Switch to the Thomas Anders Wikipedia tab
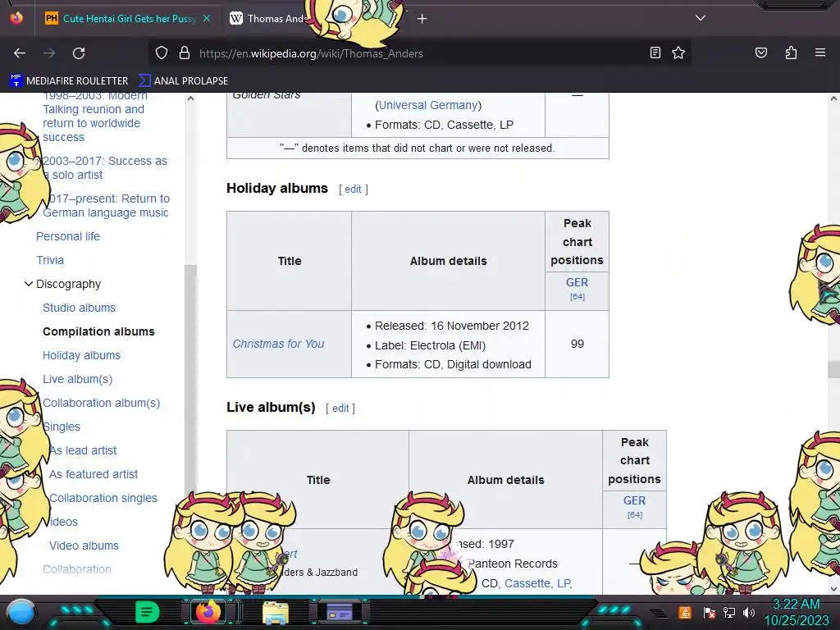840x630 pixels. pos(268,18)
